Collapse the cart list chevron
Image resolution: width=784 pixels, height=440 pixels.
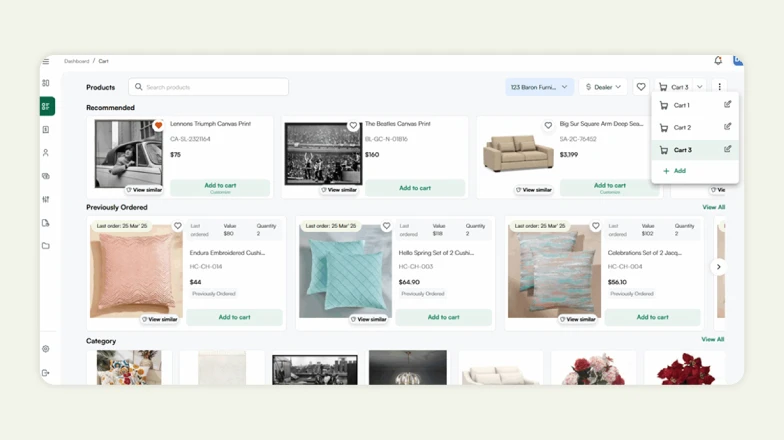[x=700, y=87]
